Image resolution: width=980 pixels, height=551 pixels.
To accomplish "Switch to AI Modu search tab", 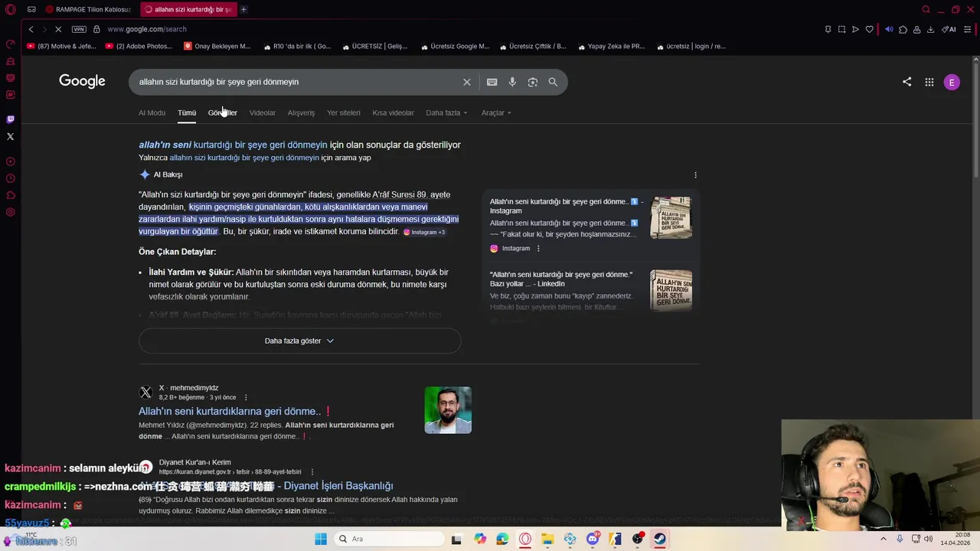I will tap(152, 112).
